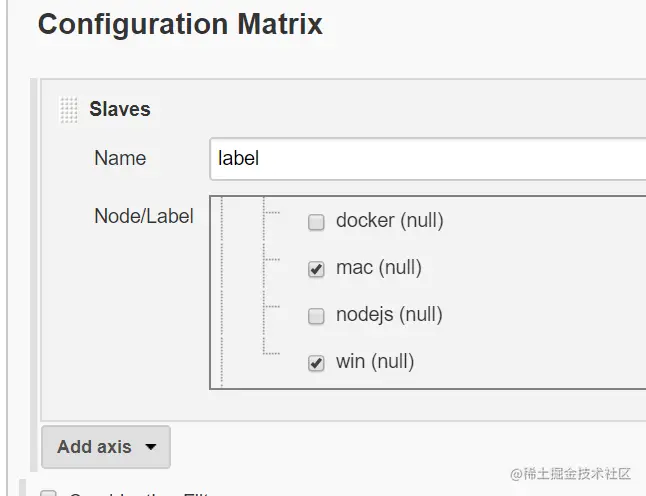This screenshot has width=646, height=496.
Task: Click the tree connector beside docker node
Action: [x=272, y=213]
